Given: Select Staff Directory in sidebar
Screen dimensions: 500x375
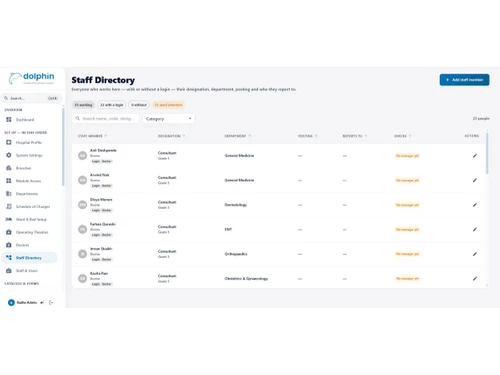Looking at the screenshot, I should point(29,258).
